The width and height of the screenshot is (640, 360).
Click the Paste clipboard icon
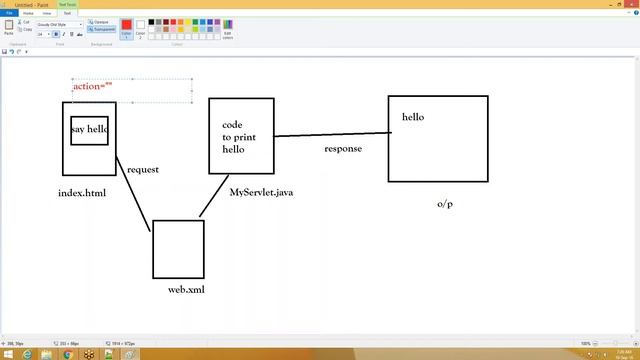[x=9, y=25]
